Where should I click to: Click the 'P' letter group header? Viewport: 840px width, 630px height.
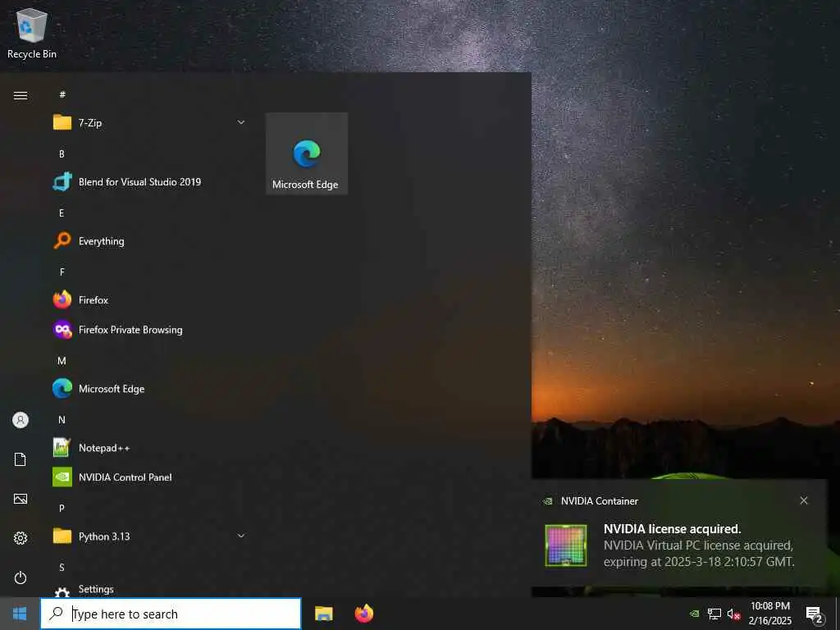pyautogui.click(x=62, y=508)
